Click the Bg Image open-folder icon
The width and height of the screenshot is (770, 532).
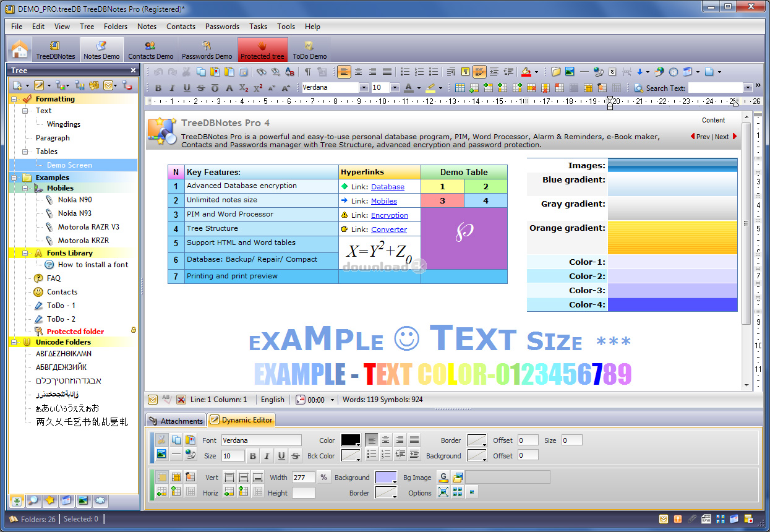click(457, 477)
